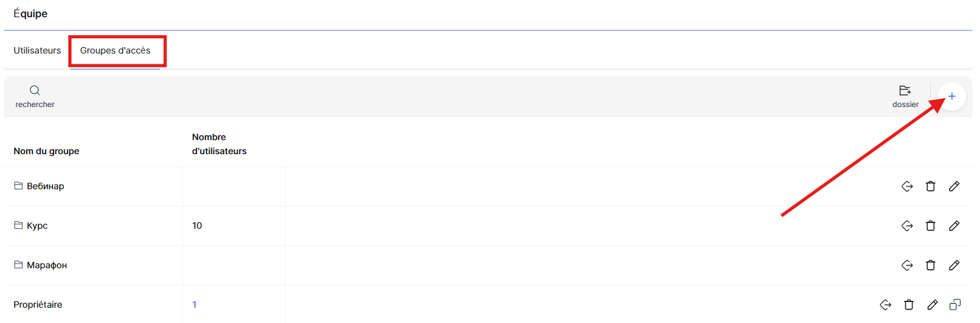Delete the Курс folder
Viewport: 980px width, 323px height.
pyautogui.click(x=930, y=226)
